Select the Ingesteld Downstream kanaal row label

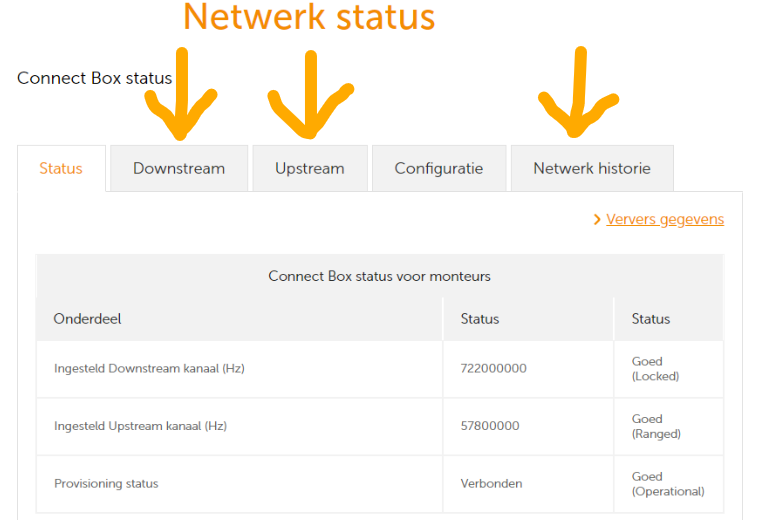pyautogui.click(x=149, y=368)
